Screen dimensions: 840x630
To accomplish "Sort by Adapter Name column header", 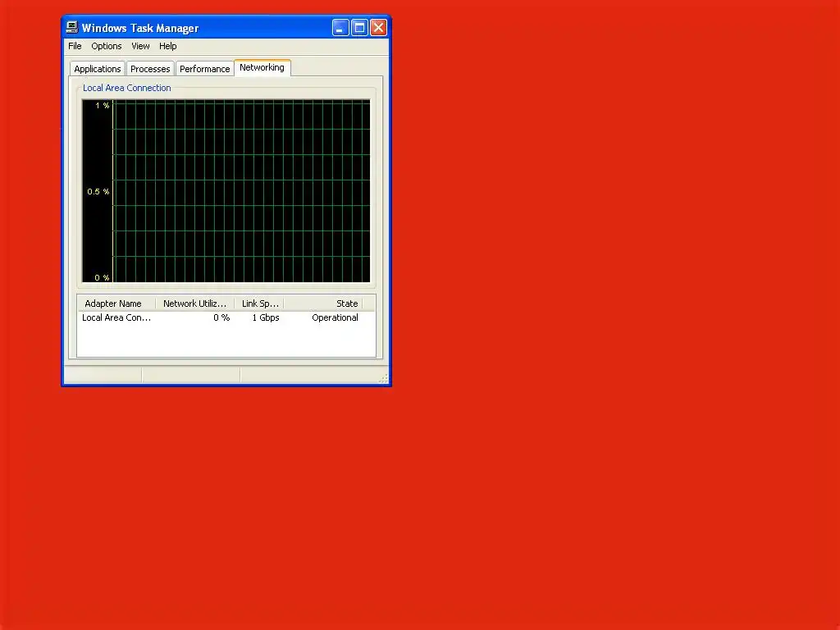I will (116, 304).
